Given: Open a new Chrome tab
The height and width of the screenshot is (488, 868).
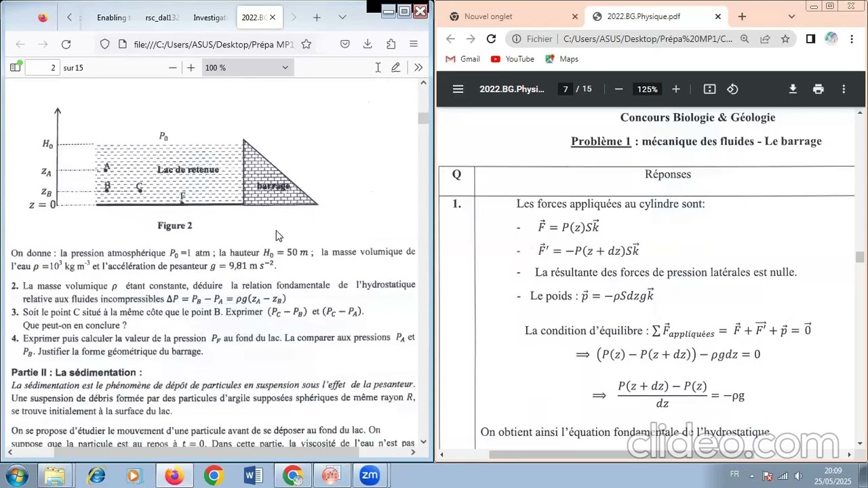Looking at the screenshot, I should click(742, 16).
